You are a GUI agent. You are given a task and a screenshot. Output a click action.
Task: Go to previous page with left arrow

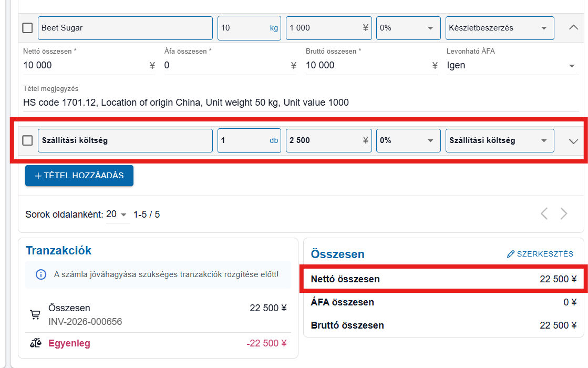tap(544, 213)
